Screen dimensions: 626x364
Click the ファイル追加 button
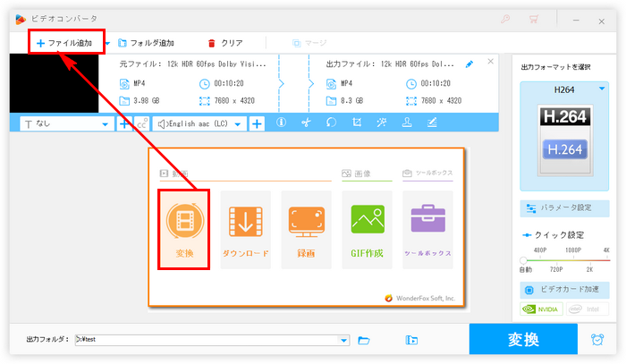point(65,42)
